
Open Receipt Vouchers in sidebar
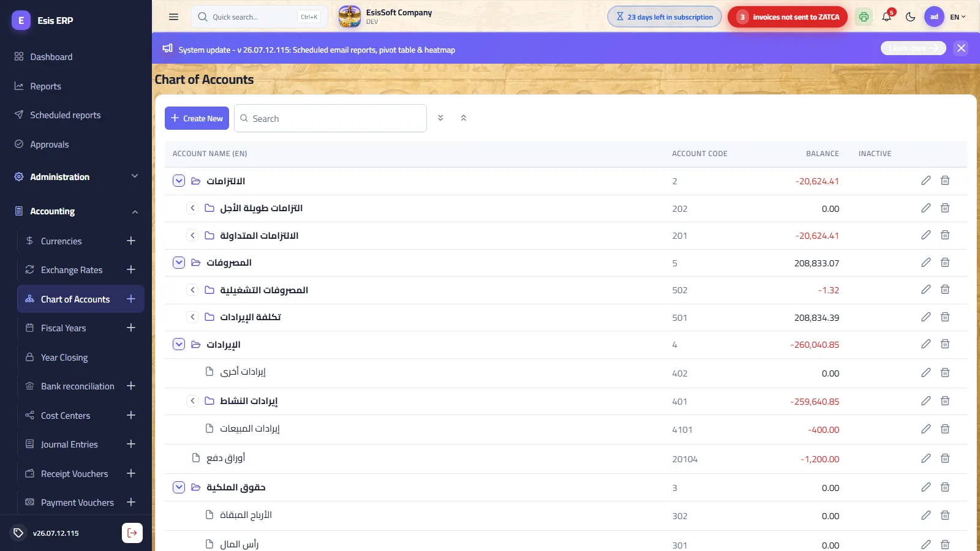point(74,474)
